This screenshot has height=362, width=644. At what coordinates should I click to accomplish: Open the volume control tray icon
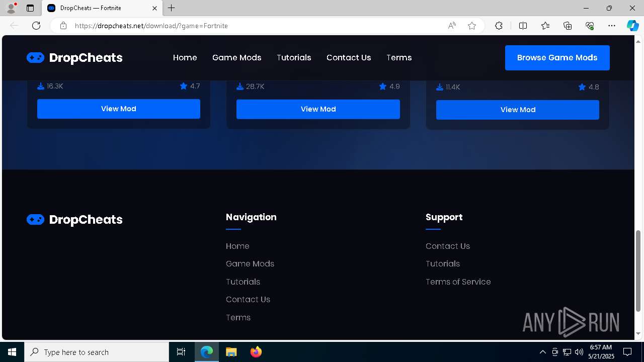point(579,352)
